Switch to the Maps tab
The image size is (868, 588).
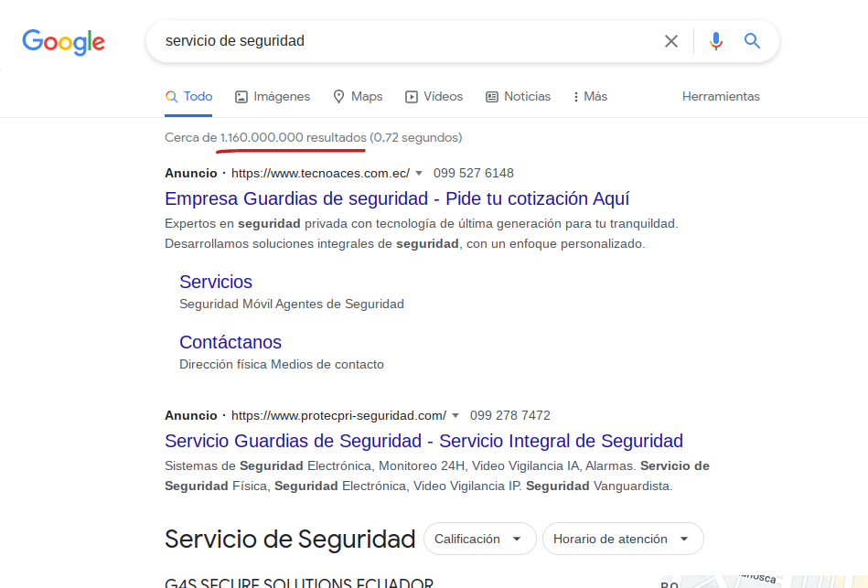pyautogui.click(x=358, y=96)
